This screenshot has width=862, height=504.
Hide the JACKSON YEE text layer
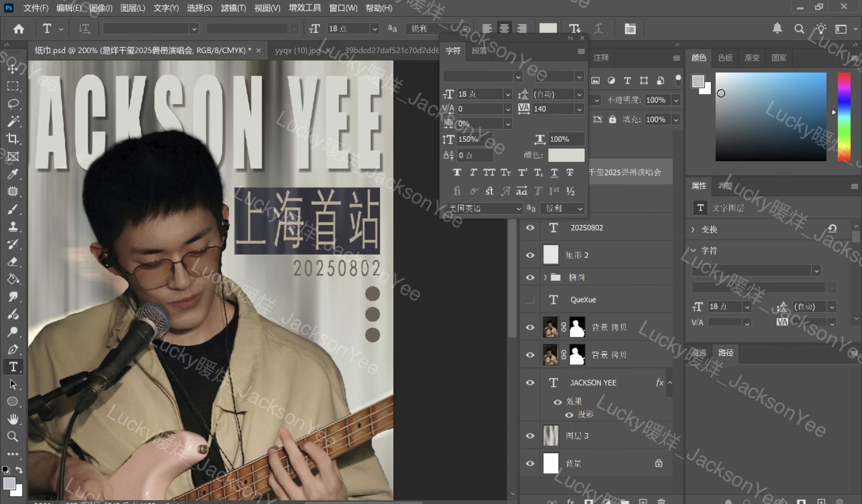[x=530, y=382]
